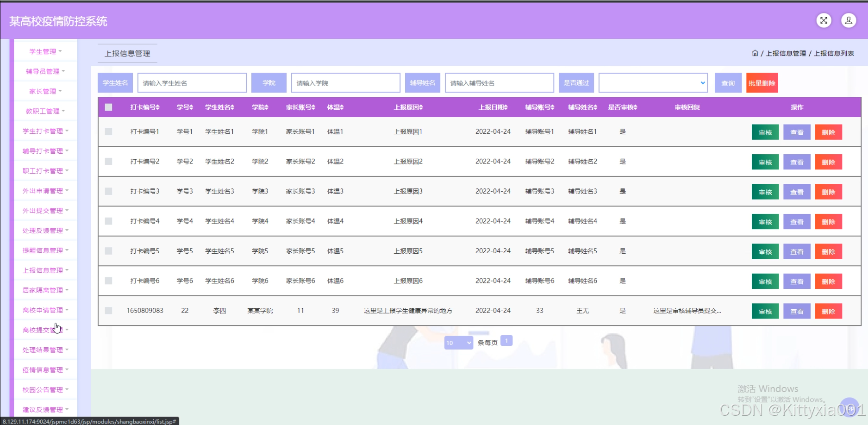Screen dimensions: 868x425
Task: Open 疫情信息管理 in the sidebar
Action: click(x=45, y=370)
